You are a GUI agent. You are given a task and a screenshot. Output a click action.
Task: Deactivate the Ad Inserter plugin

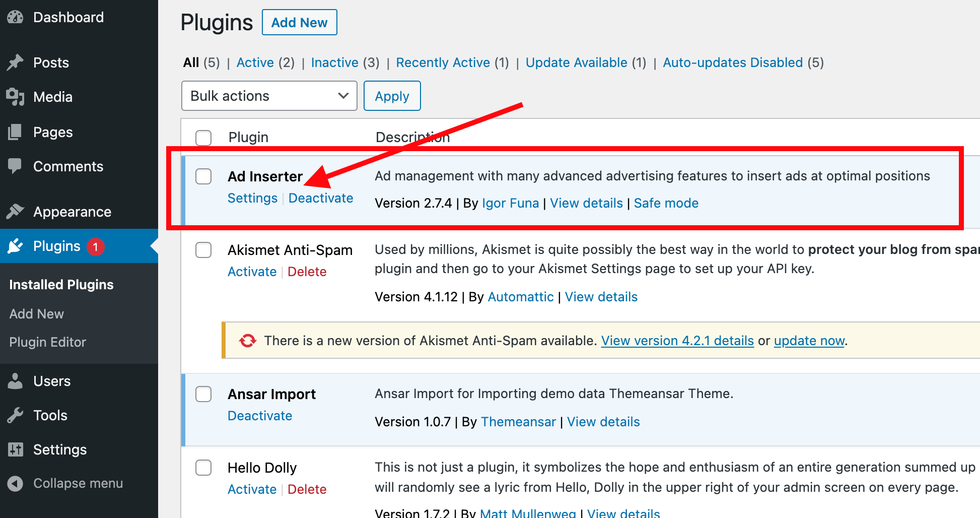coord(321,198)
